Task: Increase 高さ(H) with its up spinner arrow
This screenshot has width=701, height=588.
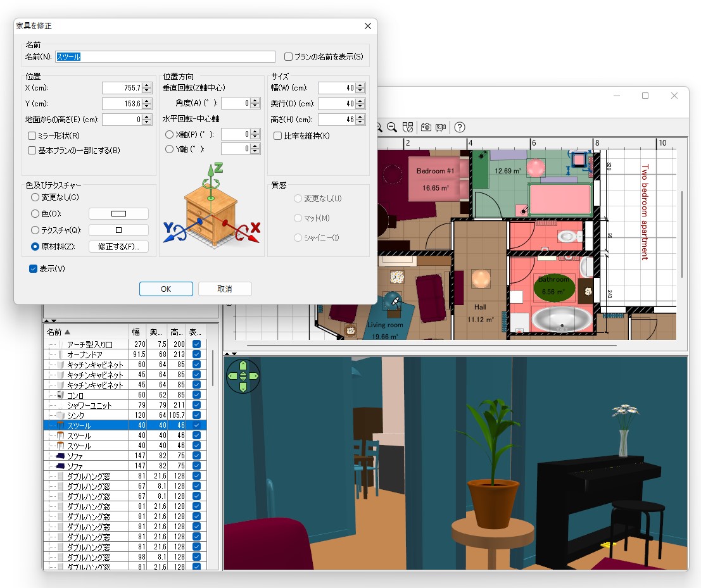Action: (x=361, y=116)
